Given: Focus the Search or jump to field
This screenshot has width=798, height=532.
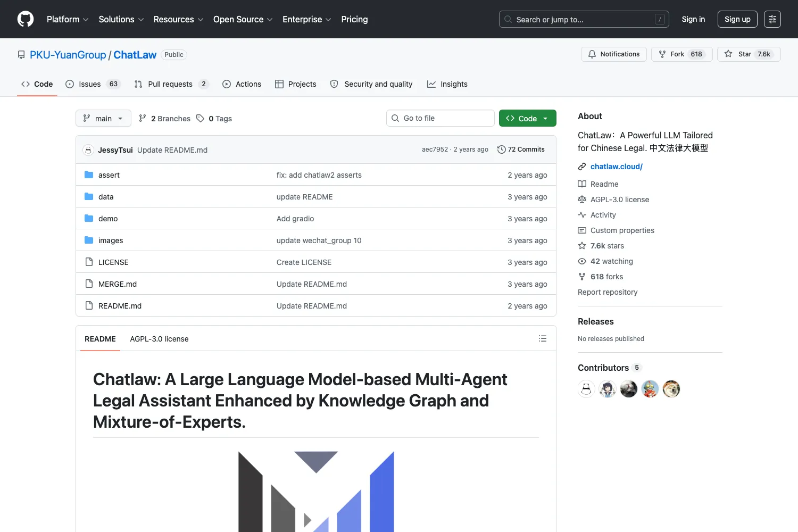Looking at the screenshot, I should click(584, 19).
